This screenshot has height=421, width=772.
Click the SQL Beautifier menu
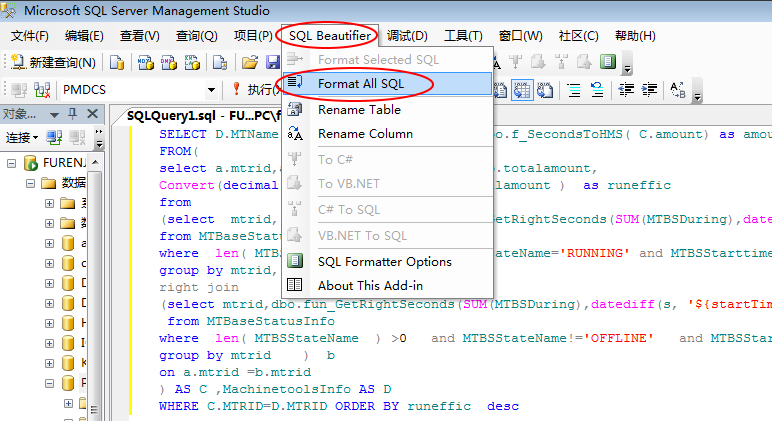(x=329, y=36)
